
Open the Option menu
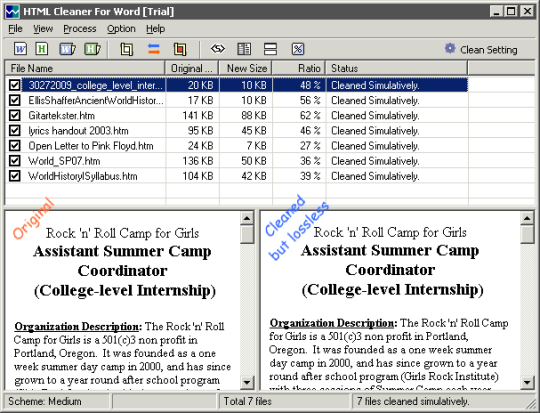121,29
